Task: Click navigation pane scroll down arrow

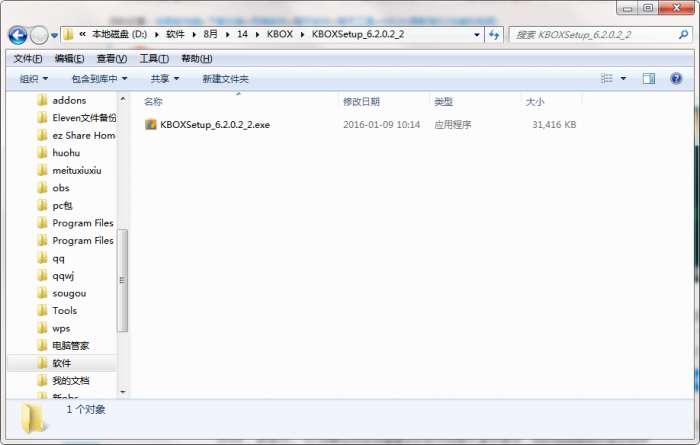Action: [x=123, y=392]
